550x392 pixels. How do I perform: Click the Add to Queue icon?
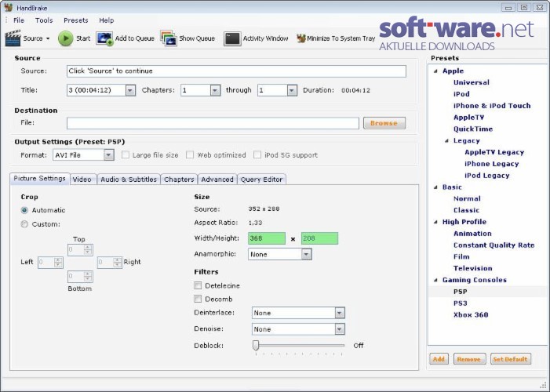(x=104, y=38)
